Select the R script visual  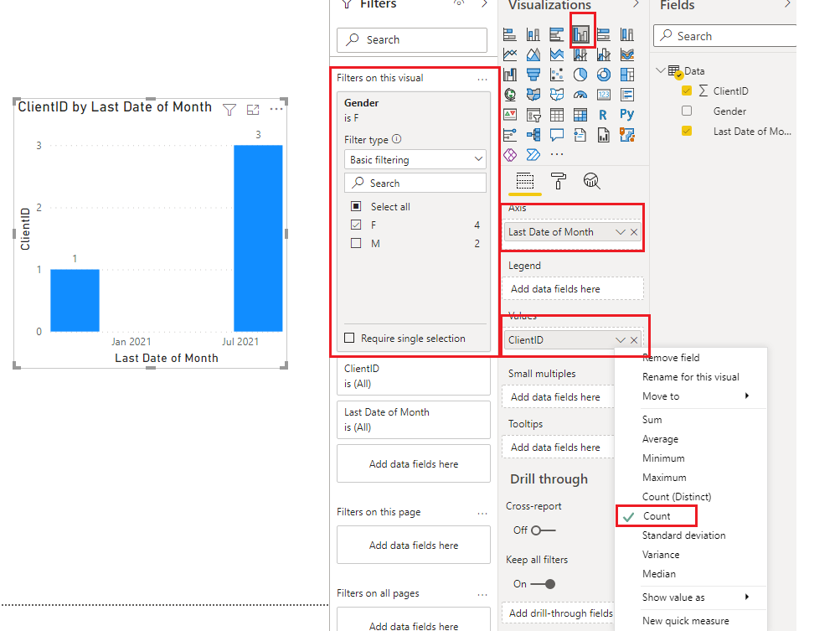603,115
